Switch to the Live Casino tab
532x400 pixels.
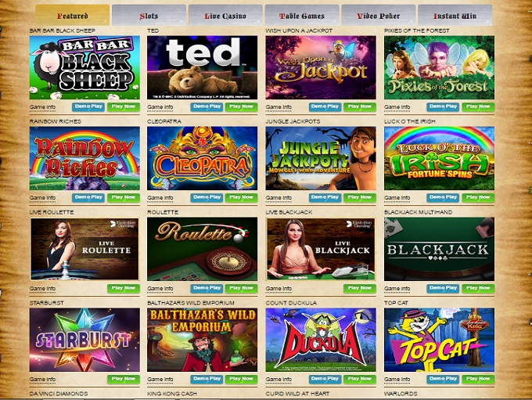point(225,16)
